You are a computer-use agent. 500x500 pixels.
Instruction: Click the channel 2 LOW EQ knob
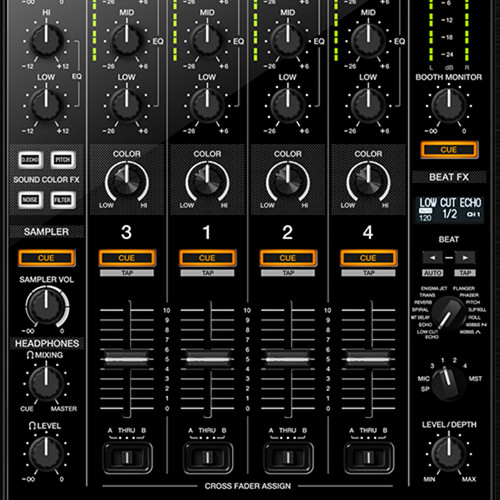(x=288, y=105)
